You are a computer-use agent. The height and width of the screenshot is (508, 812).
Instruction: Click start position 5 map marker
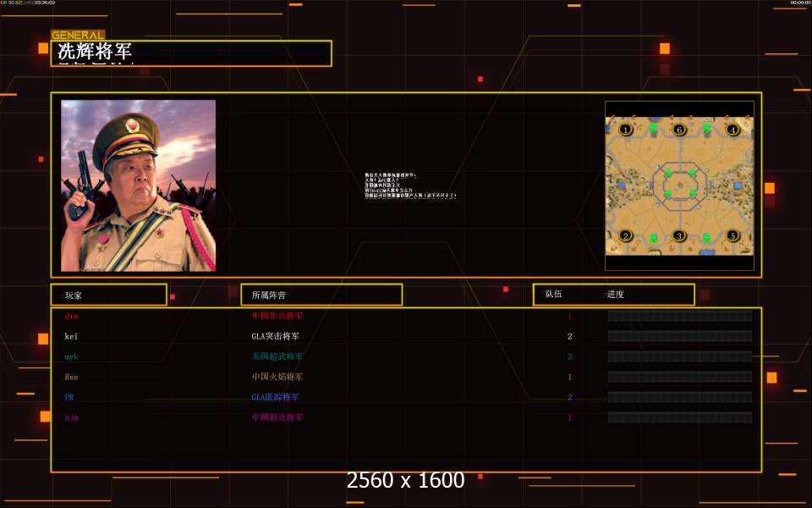tap(732, 236)
